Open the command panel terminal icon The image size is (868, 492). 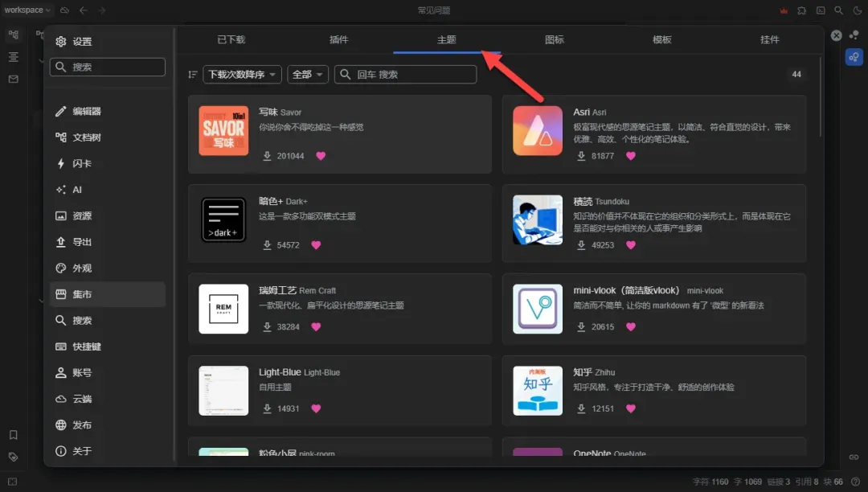coord(821,10)
